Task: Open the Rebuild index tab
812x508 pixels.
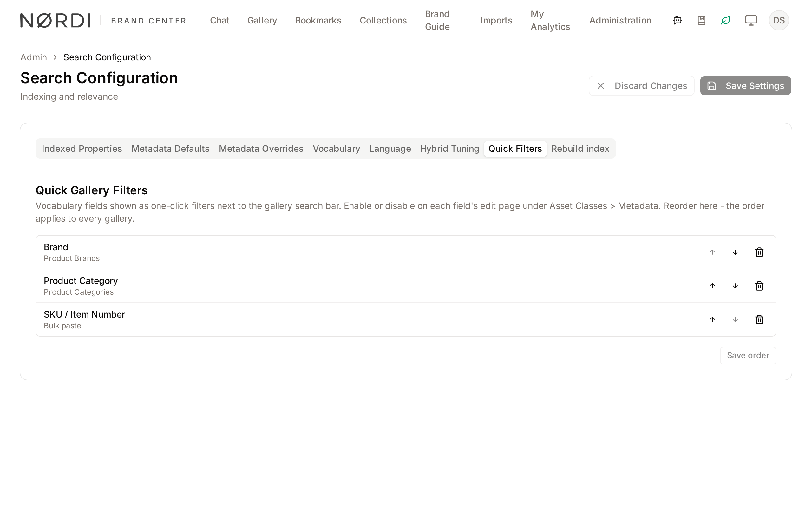Action: (x=580, y=149)
